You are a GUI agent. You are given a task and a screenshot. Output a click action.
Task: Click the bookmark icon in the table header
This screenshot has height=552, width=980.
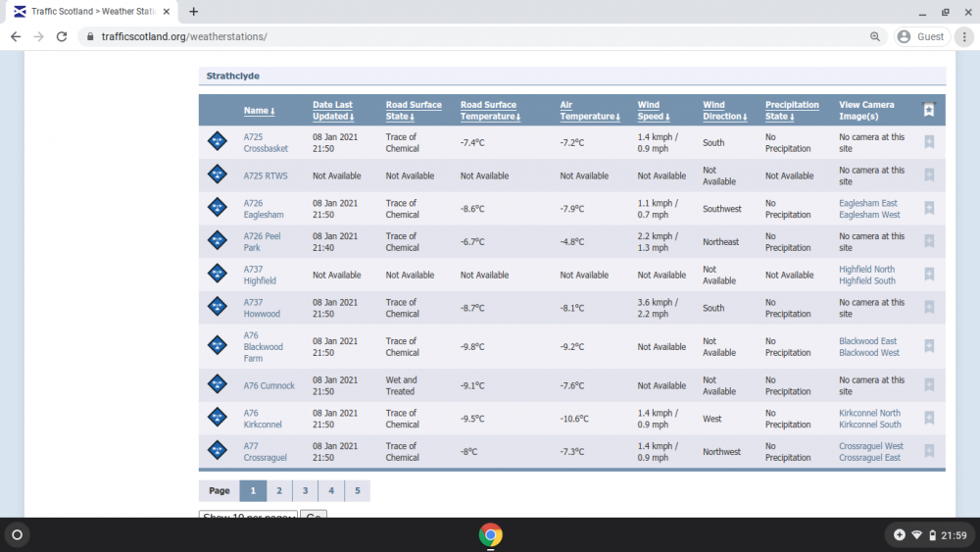(x=929, y=110)
